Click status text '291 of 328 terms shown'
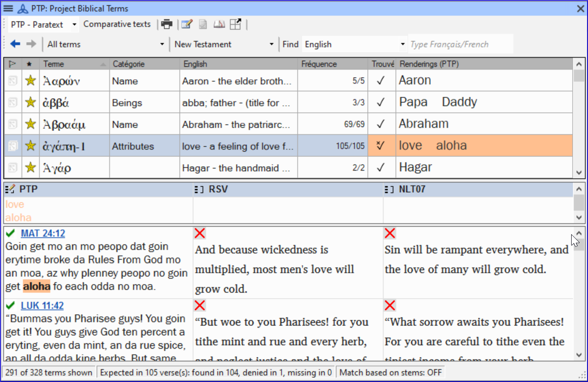Viewport: 588px width, 382px height. click(49, 373)
